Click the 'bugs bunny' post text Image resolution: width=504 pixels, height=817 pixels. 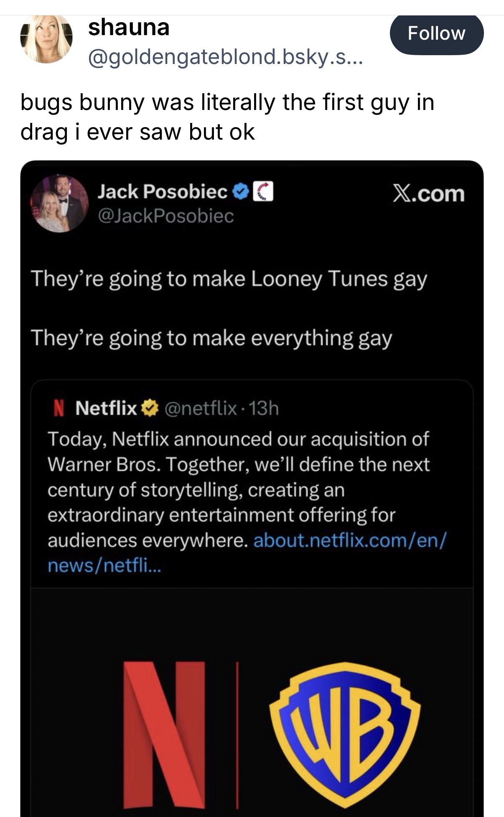tap(227, 117)
